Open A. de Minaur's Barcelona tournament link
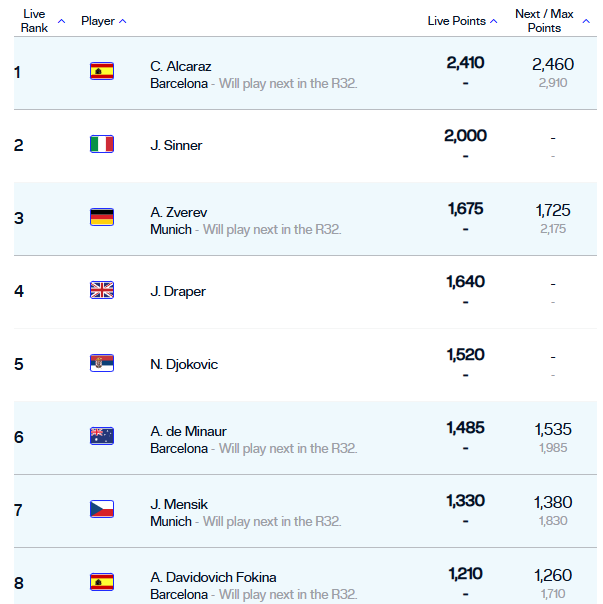Screen dimensions: 603x604 point(179,448)
